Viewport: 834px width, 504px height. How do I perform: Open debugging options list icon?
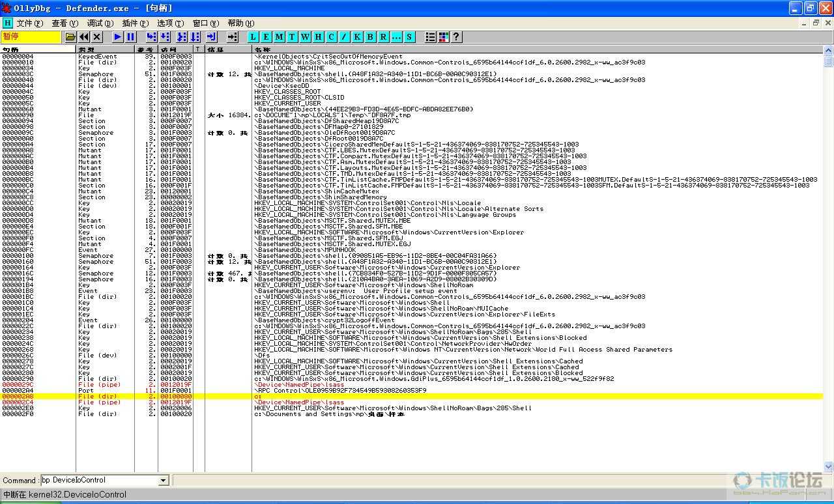(x=430, y=37)
